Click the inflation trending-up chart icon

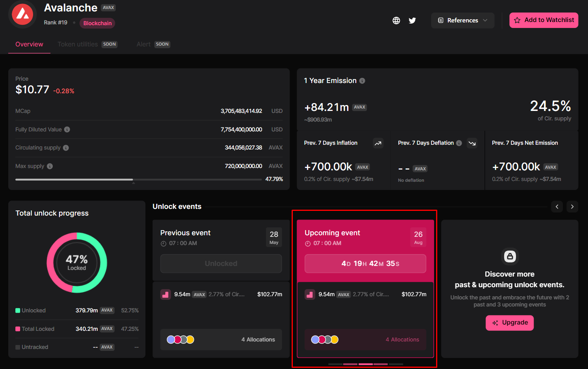[378, 143]
